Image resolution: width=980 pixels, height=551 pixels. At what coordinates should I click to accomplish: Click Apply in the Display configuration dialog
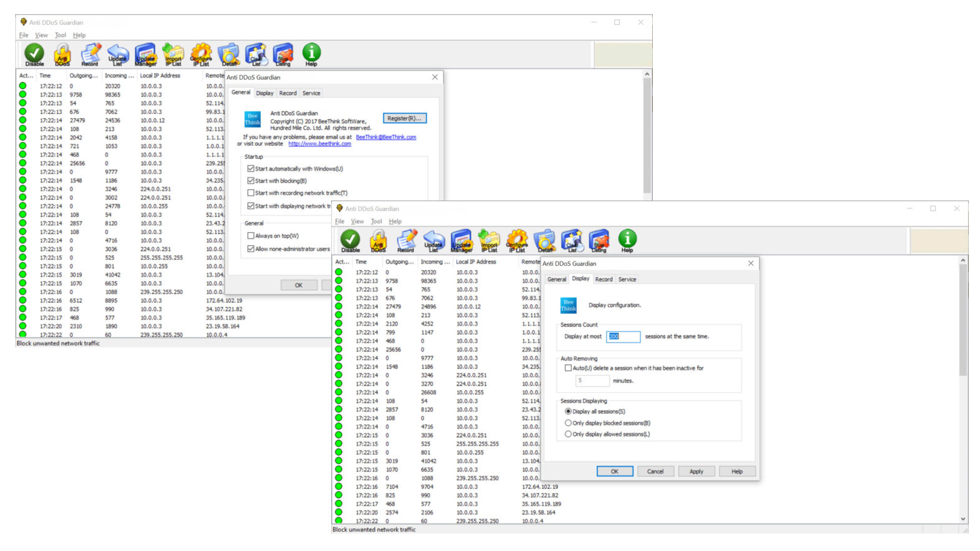[x=696, y=471]
